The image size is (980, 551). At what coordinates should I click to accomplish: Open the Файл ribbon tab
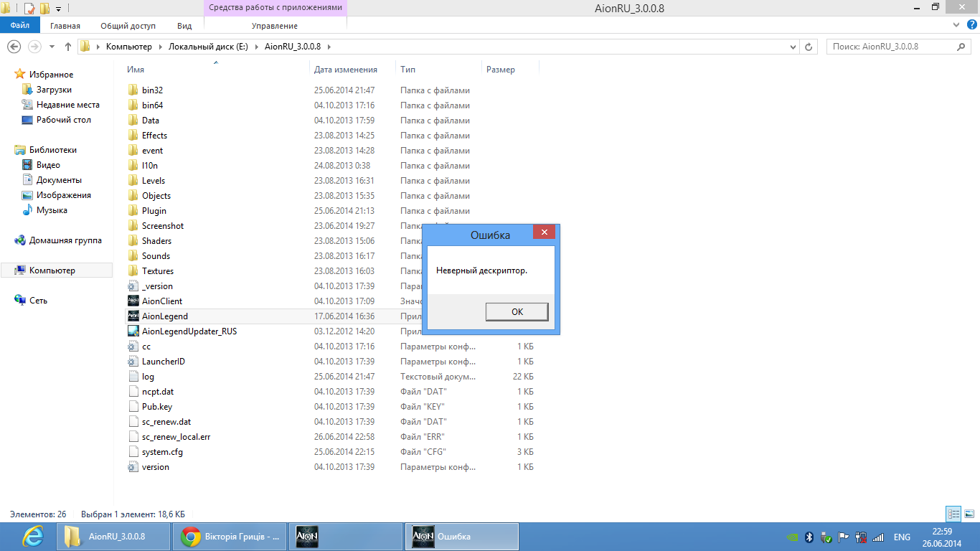point(20,25)
